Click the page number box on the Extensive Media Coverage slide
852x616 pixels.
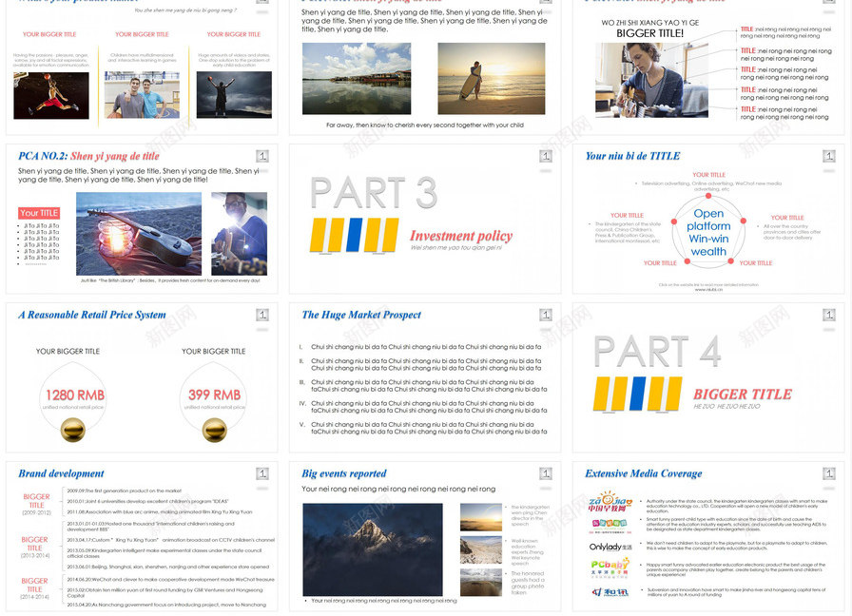[828, 473]
